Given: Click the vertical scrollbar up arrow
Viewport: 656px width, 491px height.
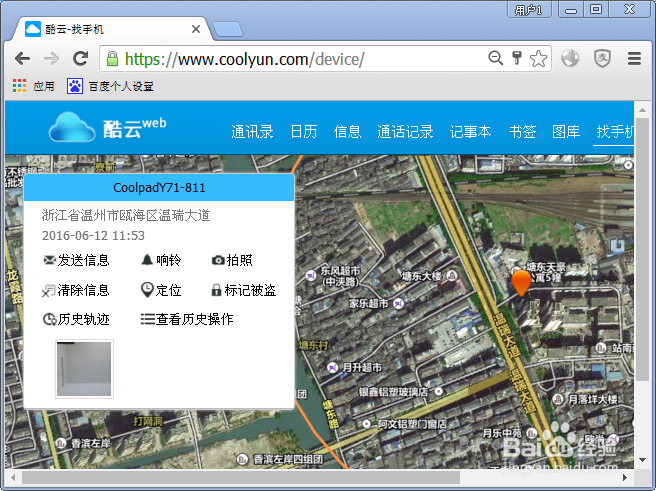Looking at the screenshot, I should (642, 110).
